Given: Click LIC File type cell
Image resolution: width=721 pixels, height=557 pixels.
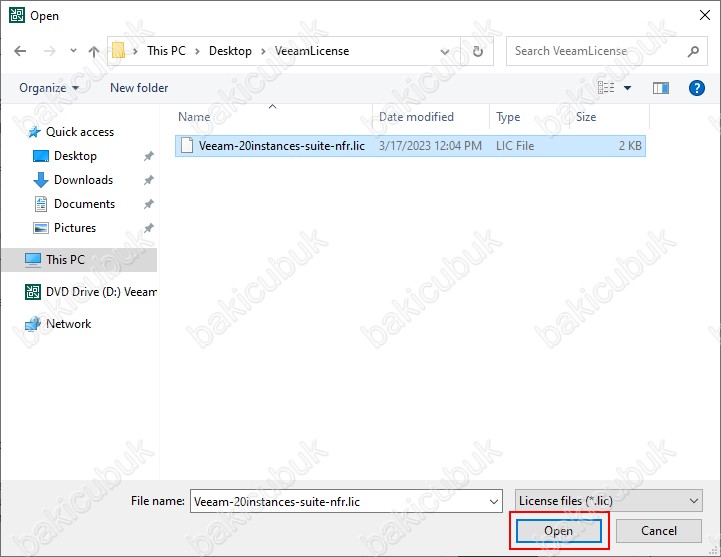Looking at the screenshot, I should (515, 146).
